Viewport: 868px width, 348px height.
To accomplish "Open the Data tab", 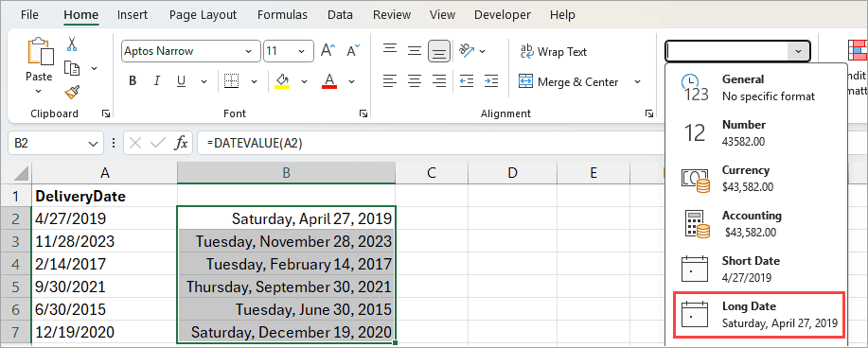I will pyautogui.click(x=340, y=15).
